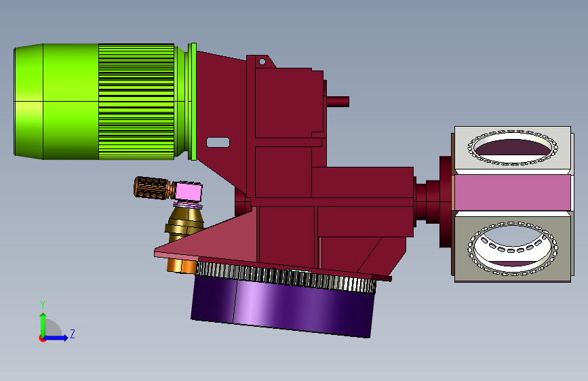Click the red origin dot of the axis triad

click(x=42, y=338)
